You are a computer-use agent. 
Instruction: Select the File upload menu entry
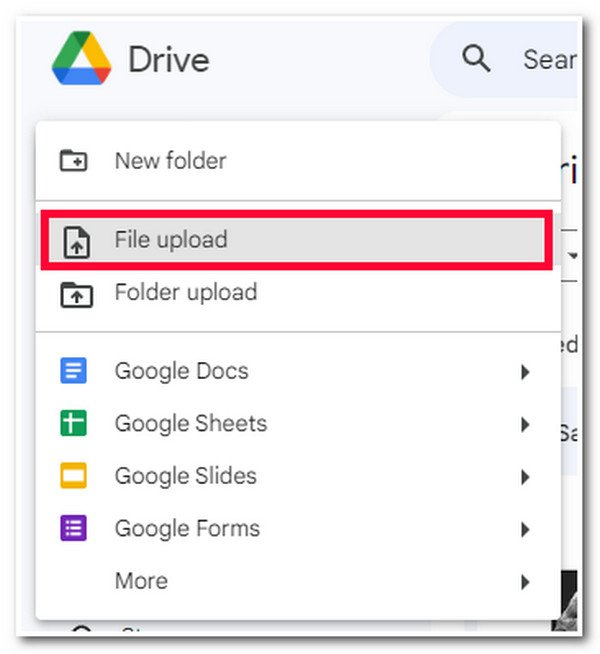pos(296,240)
